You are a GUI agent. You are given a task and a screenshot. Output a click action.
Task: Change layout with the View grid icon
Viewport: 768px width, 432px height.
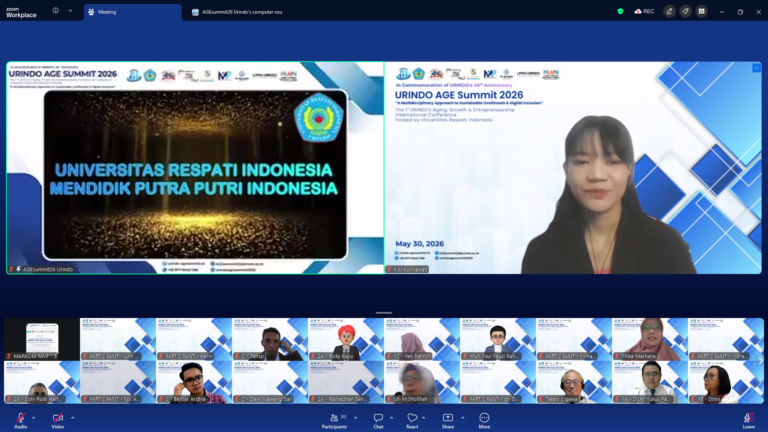(x=701, y=11)
